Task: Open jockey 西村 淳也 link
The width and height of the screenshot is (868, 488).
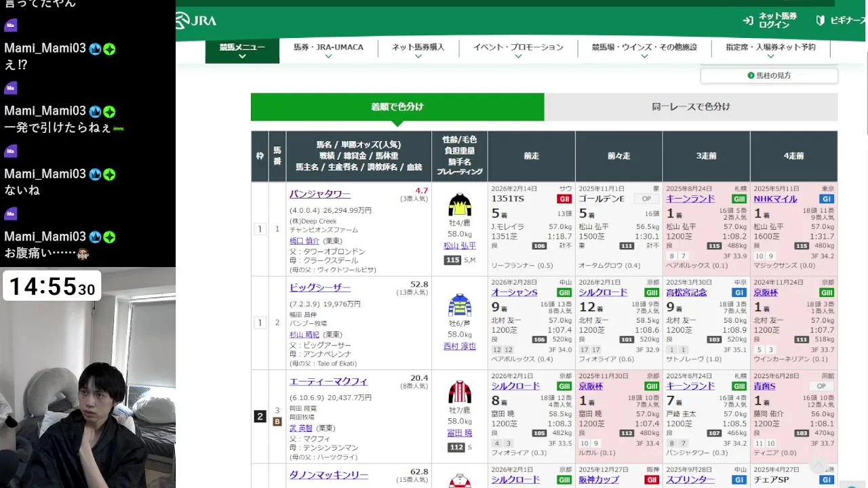Action: 460,346
